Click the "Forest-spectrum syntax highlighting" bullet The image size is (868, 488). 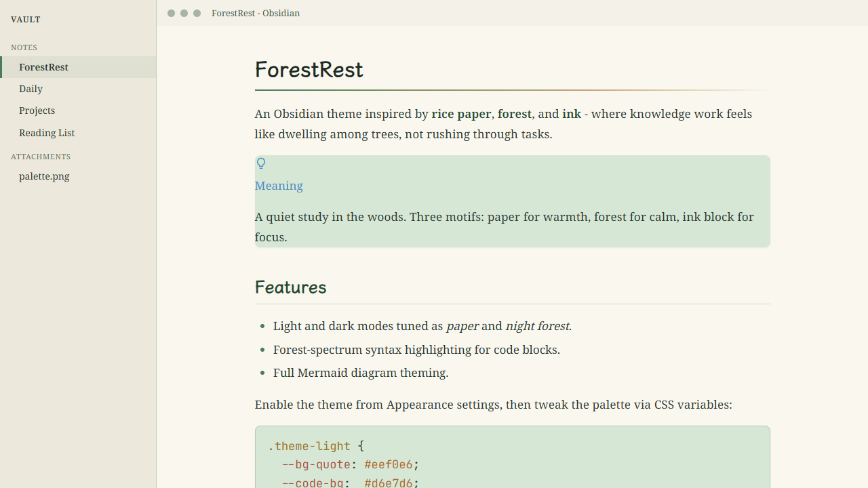[416, 350]
